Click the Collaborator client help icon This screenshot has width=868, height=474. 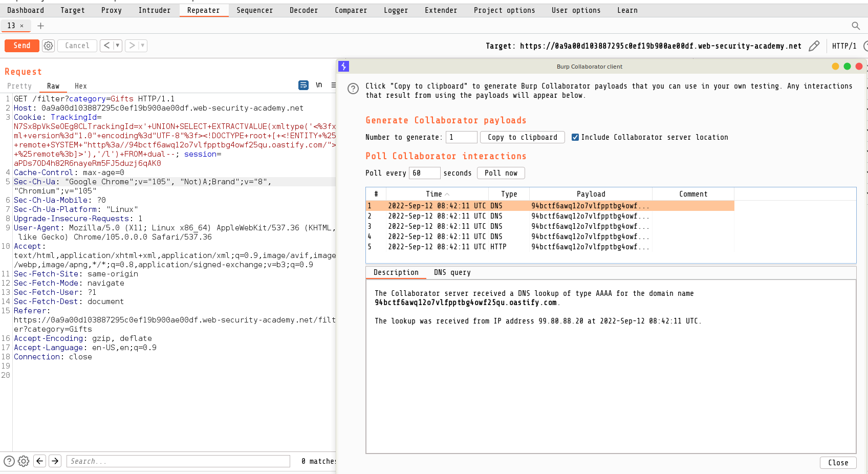353,89
